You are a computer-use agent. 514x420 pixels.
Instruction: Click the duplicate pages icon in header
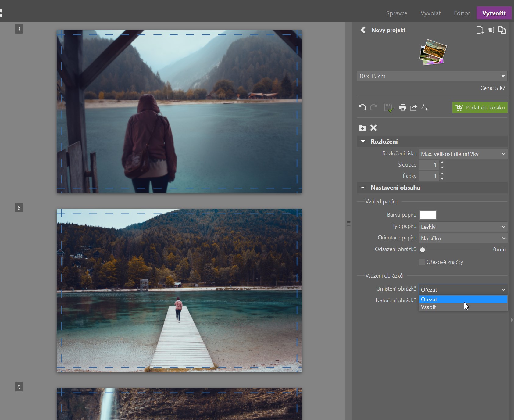pyautogui.click(x=502, y=30)
